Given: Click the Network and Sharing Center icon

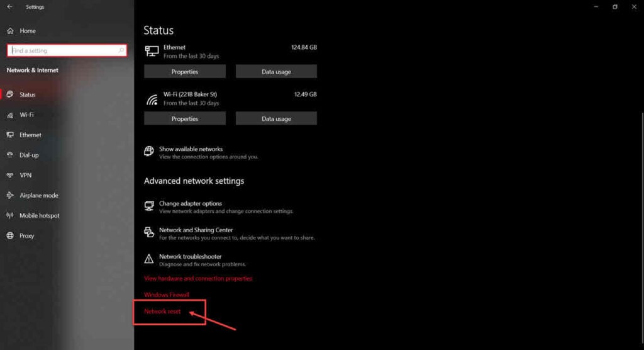Looking at the screenshot, I should pos(148,232).
